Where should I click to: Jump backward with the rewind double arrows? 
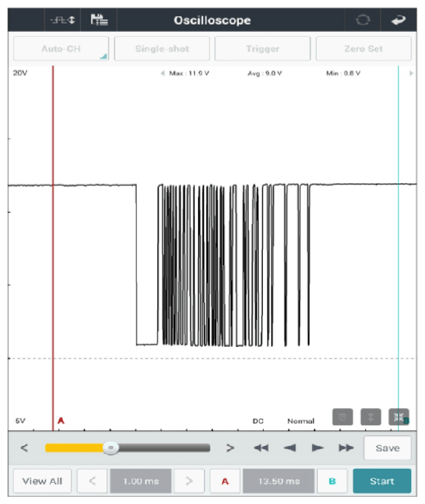tap(261, 448)
